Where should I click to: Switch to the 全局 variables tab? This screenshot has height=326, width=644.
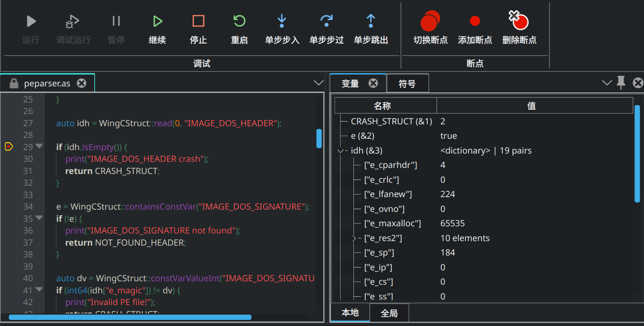click(x=389, y=313)
